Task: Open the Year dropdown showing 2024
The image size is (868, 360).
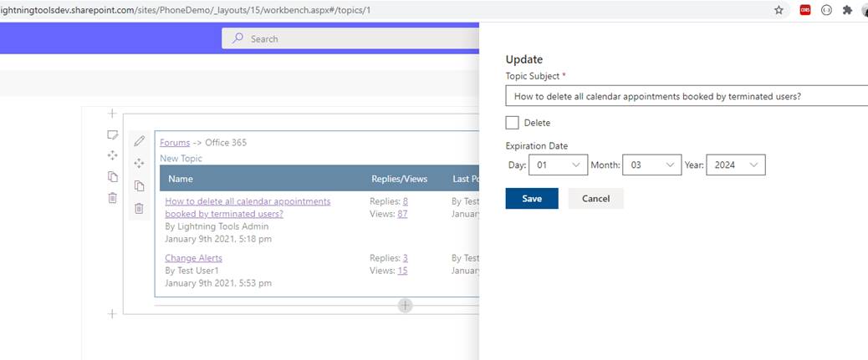Action: [x=736, y=165]
